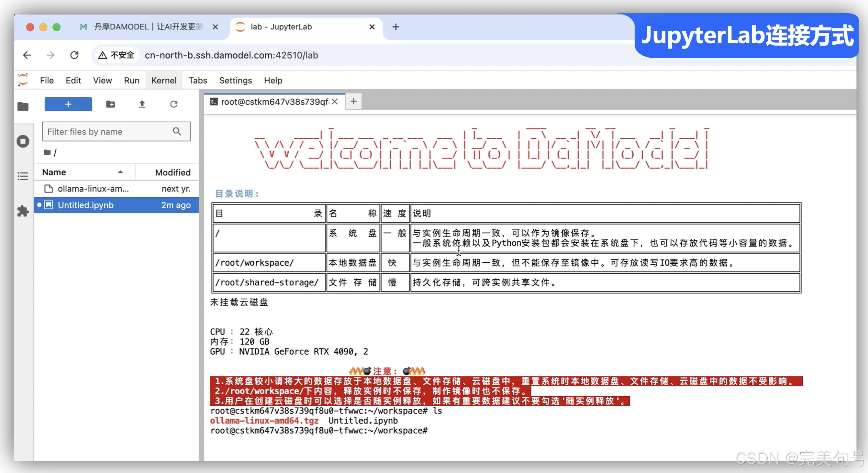Click /root/workspace/ cell in directory table
Image resolution: width=868 pixels, height=473 pixels.
269,263
